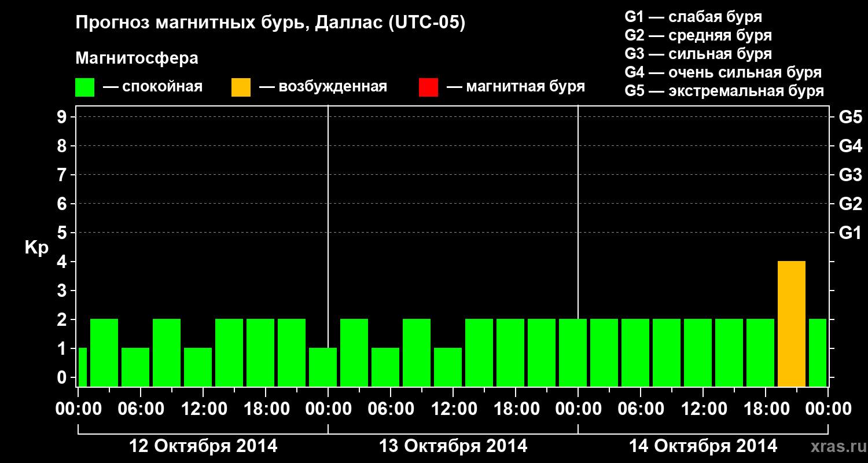Click the '13 Октября 2014' date label
The height and width of the screenshot is (463, 868).
(453, 446)
